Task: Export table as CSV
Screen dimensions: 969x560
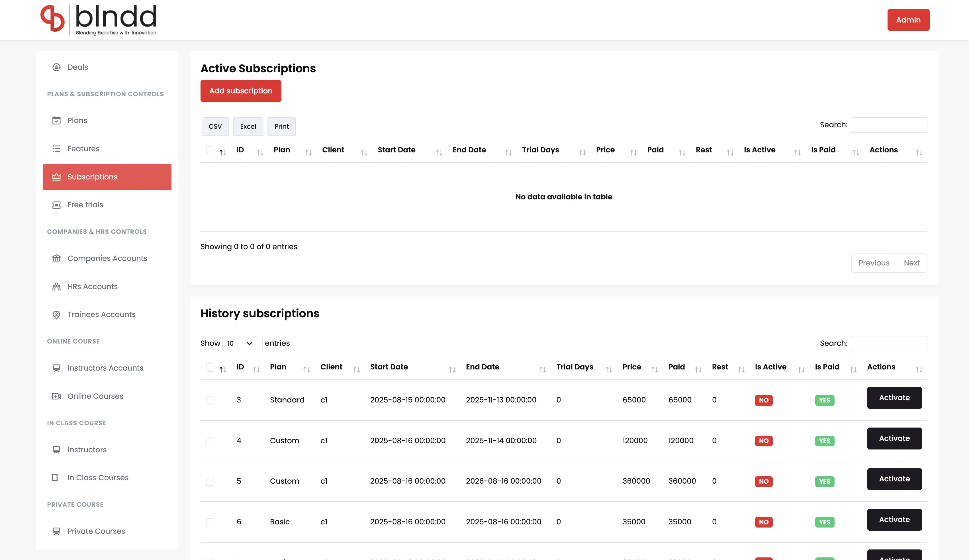Action: coord(215,126)
